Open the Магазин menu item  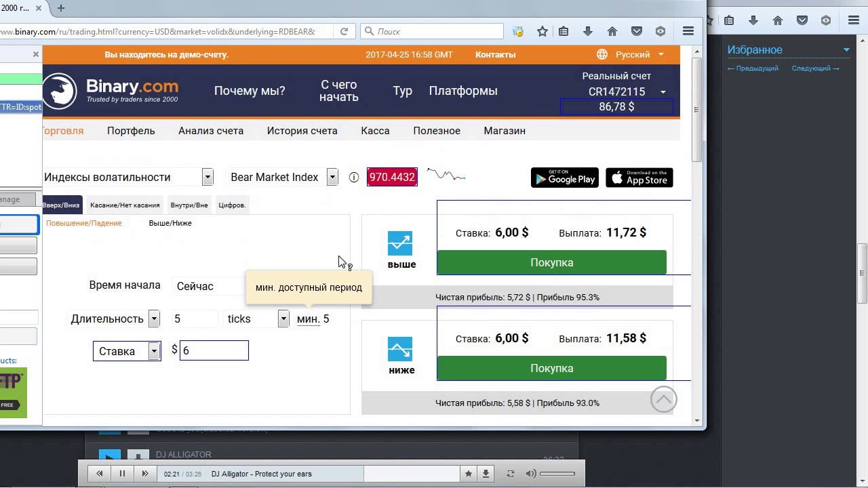click(x=505, y=131)
